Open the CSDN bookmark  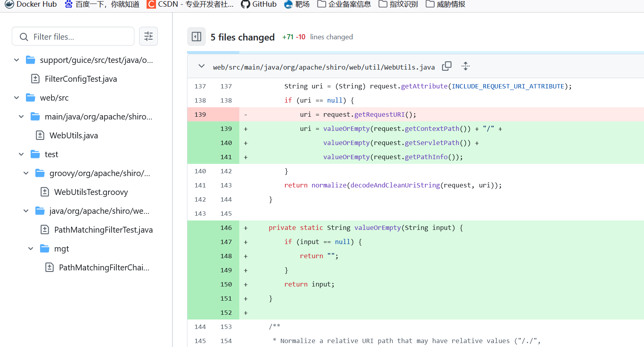(x=190, y=4)
